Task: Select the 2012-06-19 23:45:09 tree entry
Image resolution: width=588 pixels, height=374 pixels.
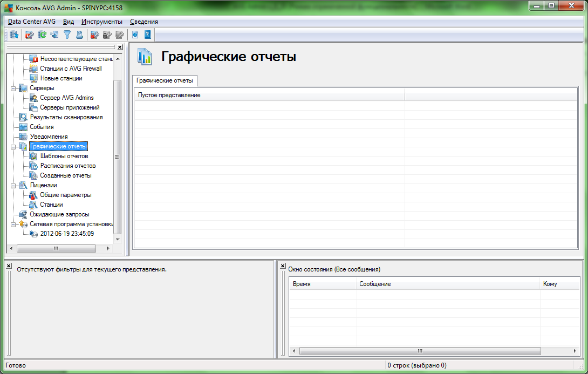Action: click(x=67, y=234)
